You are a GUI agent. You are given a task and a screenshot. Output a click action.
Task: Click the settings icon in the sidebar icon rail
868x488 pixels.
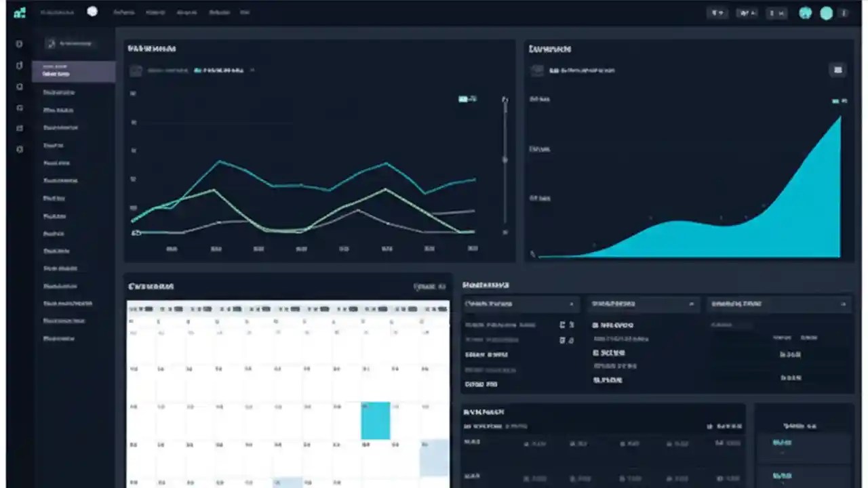19,149
